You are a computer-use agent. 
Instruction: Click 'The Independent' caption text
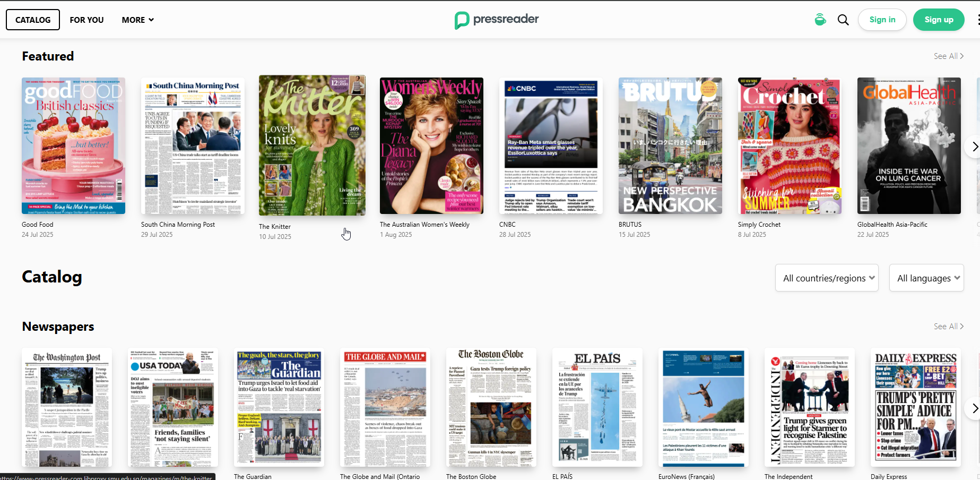[x=788, y=476]
